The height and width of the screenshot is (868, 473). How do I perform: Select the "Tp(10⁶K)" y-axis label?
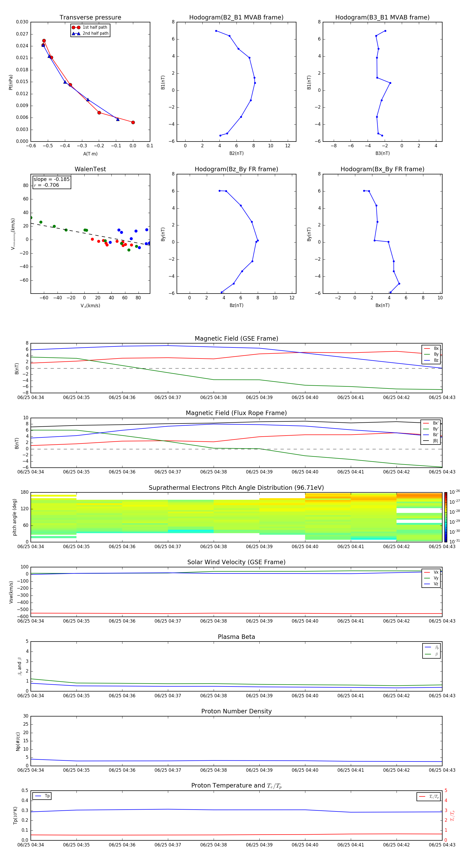tap(16, 815)
